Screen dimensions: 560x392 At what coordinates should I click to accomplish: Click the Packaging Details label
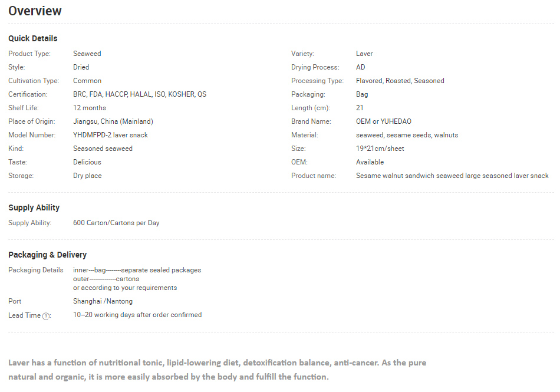click(35, 270)
